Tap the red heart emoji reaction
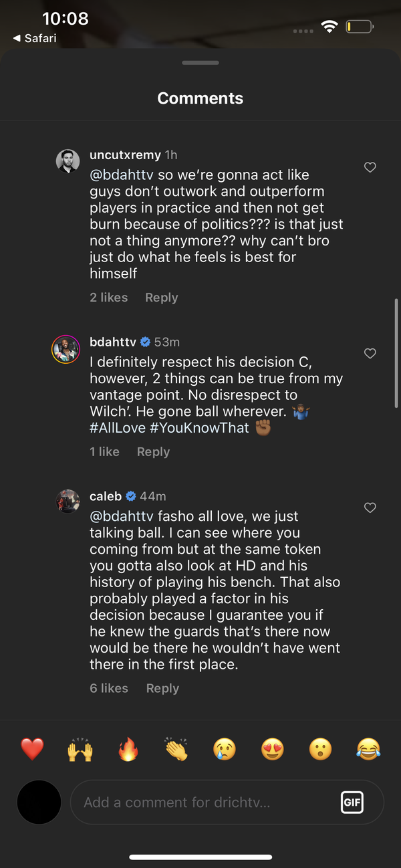Viewport: 401px width, 868px height. tap(32, 749)
